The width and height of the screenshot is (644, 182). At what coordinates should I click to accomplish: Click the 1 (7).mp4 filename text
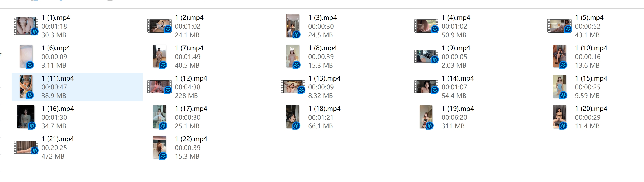coord(189,48)
